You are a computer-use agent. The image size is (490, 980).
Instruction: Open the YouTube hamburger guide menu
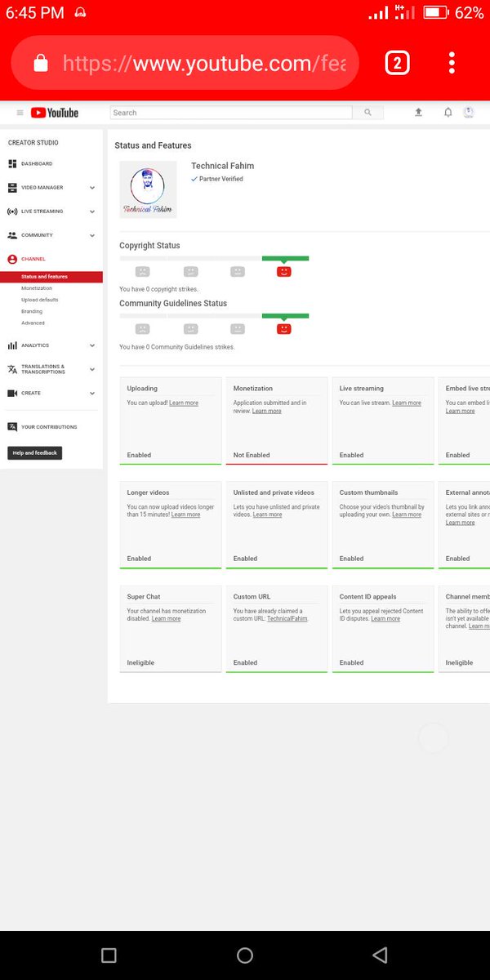pos(20,113)
